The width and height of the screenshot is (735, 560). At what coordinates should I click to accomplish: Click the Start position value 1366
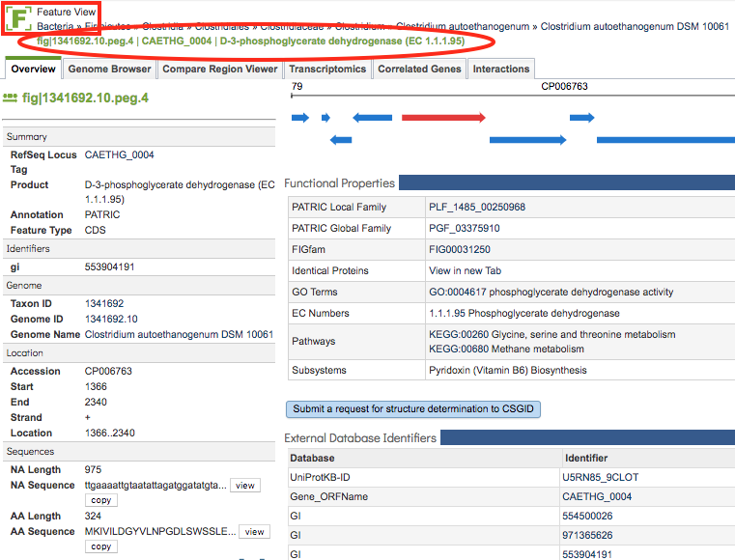click(x=96, y=386)
